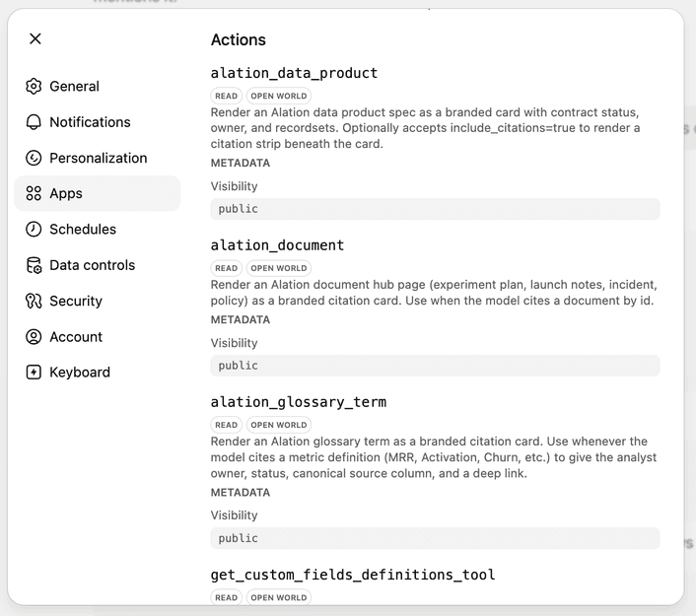Click public visibility field of alation_data_product
The width and height of the screenshot is (696, 616).
435,209
